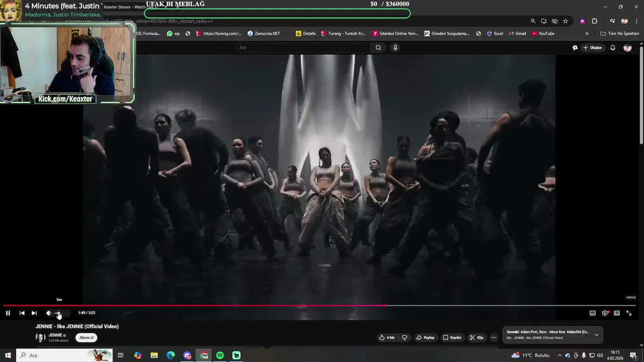The width and height of the screenshot is (644, 362).
Task: Open the three-dot more actions menu
Action: 494,337
